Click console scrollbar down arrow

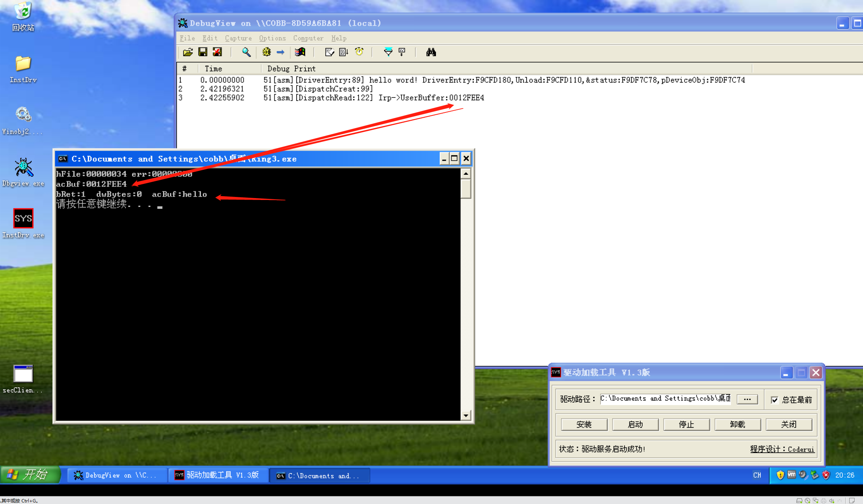466,415
